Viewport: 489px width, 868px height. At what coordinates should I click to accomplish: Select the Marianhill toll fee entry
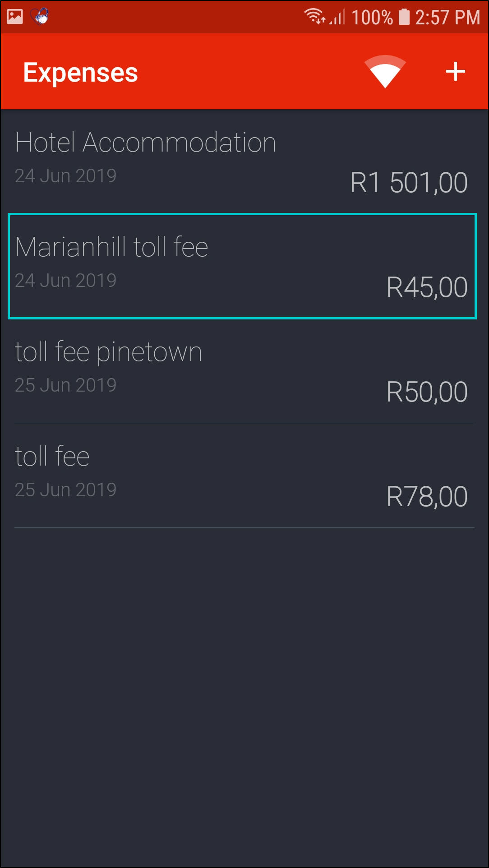click(x=111, y=247)
